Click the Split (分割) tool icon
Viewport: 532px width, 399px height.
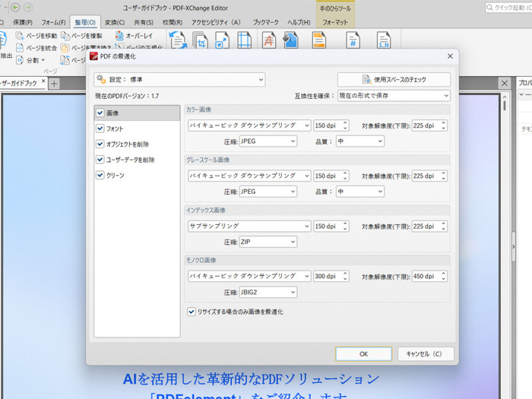coord(20,60)
